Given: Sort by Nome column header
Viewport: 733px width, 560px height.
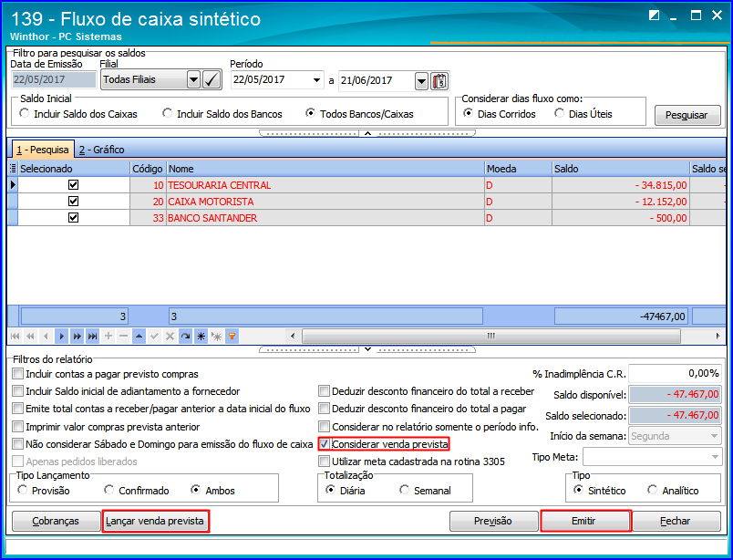Looking at the screenshot, I should click(x=325, y=169).
